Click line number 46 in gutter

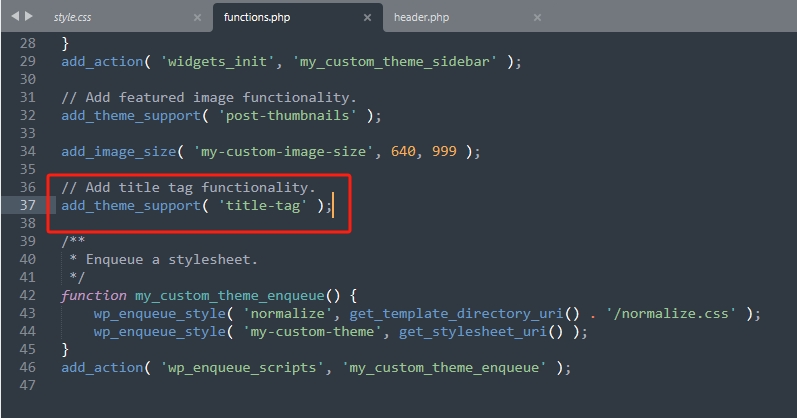point(27,367)
